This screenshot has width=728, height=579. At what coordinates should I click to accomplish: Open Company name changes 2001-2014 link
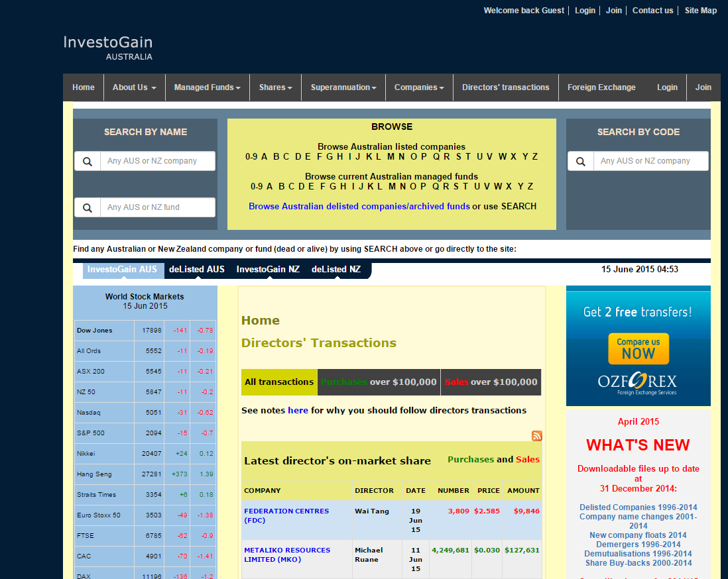(x=638, y=521)
